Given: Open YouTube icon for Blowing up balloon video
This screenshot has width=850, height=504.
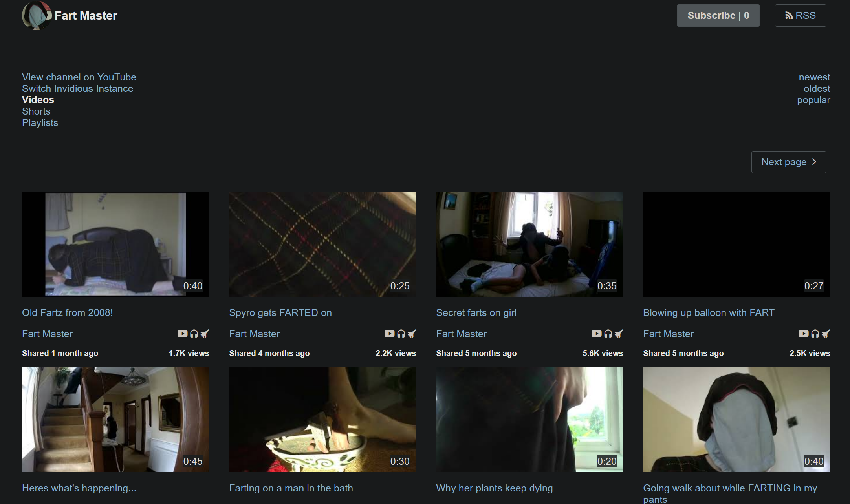Looking at the screenshot, I should coord(803,334).
